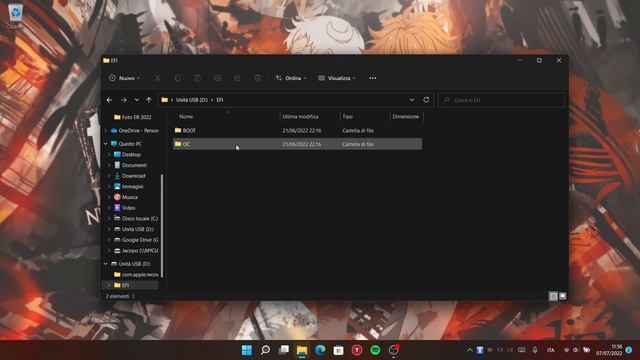The width and height of the screenshot is (640, 360).
Task: Select Questo PC in sidebar
Action: pos(127,144)
